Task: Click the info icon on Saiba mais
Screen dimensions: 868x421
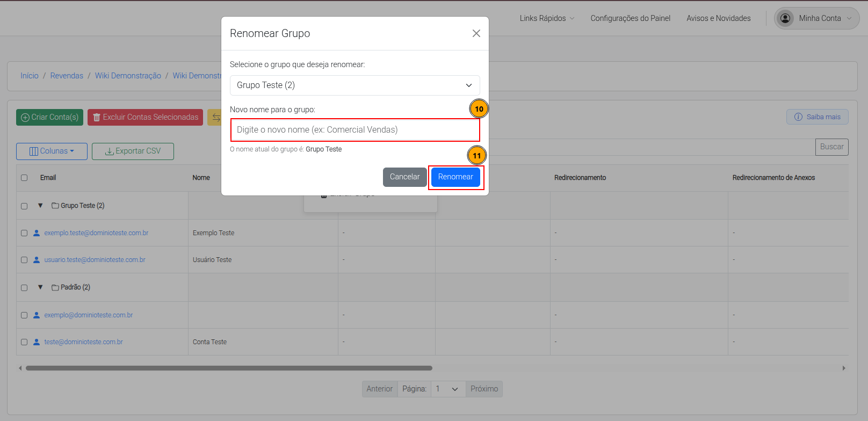Action: coord(798,117)
